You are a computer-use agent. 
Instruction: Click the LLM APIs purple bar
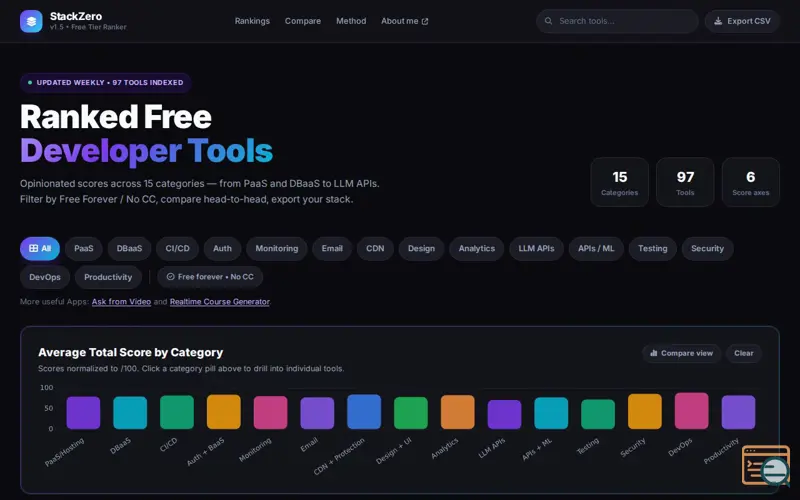click(x=505, y=414)
